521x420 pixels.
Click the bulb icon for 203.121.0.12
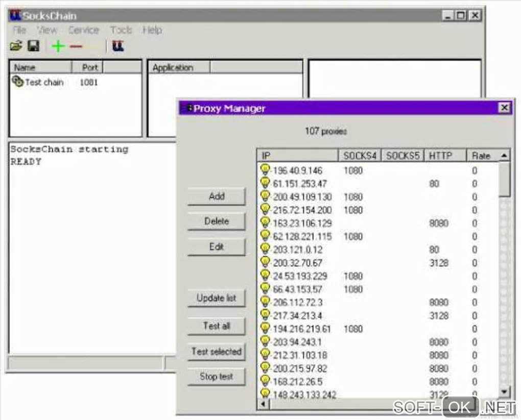click(265, 249)
